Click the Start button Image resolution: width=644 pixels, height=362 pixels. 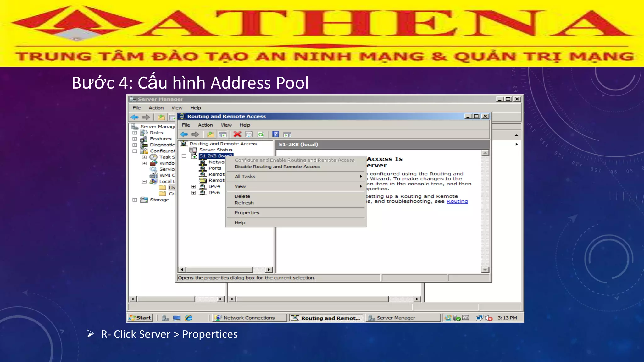pos(140,318)
